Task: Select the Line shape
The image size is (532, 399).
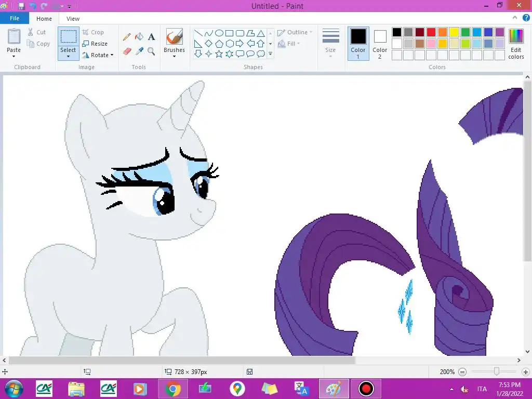Action: [198, 33]
